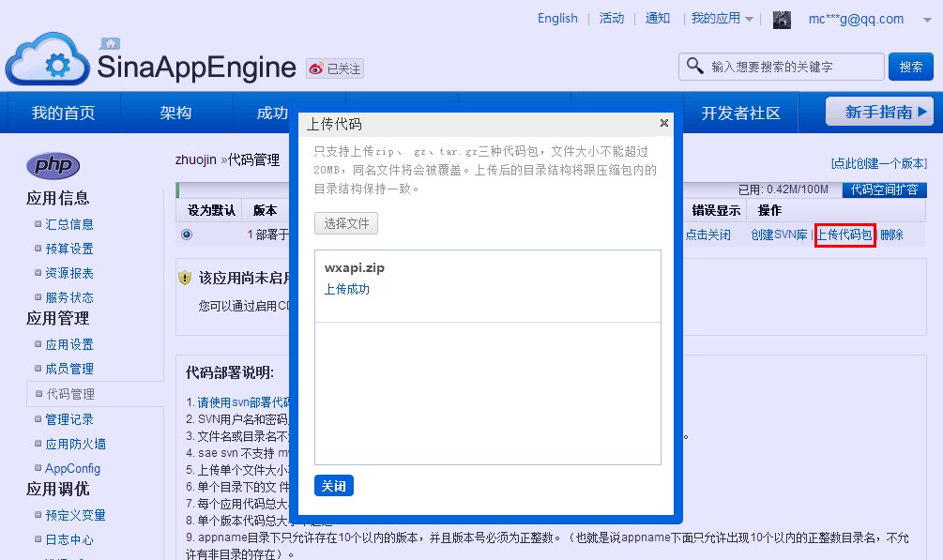Image resolution: width=943 pixels, height=560 pixels.
Task: Open the 开发者社区 nav tab
Action: pos(740,114)
